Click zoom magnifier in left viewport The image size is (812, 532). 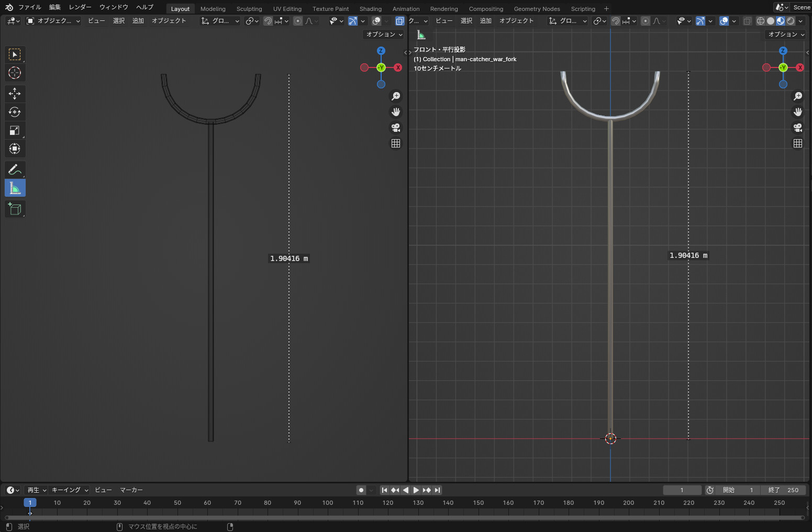tap(396, 96)
